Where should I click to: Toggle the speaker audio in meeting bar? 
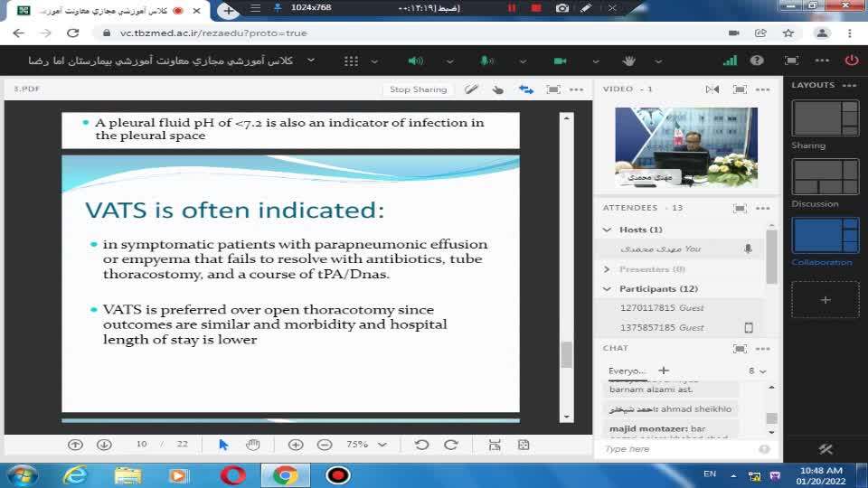click(415, 61)
